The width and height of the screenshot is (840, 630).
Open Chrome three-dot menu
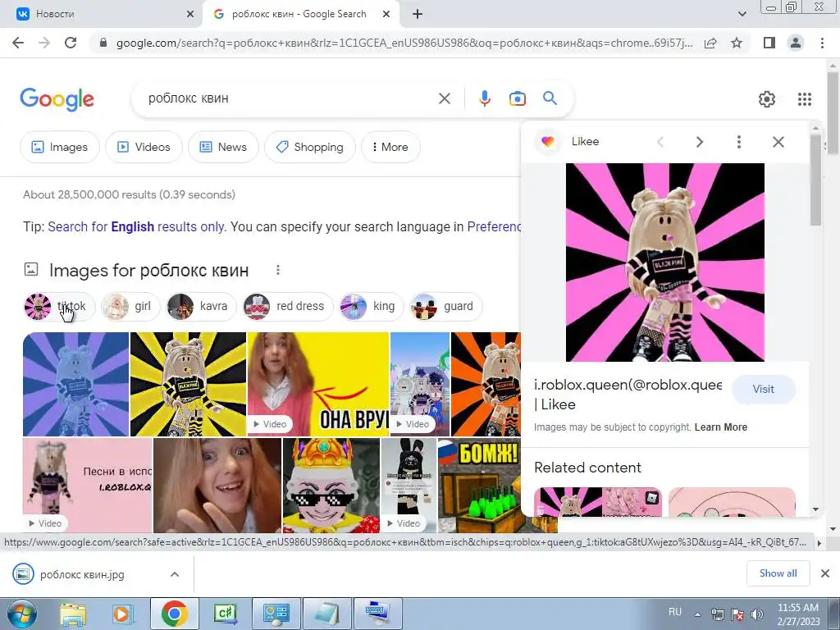coord(822,43)
